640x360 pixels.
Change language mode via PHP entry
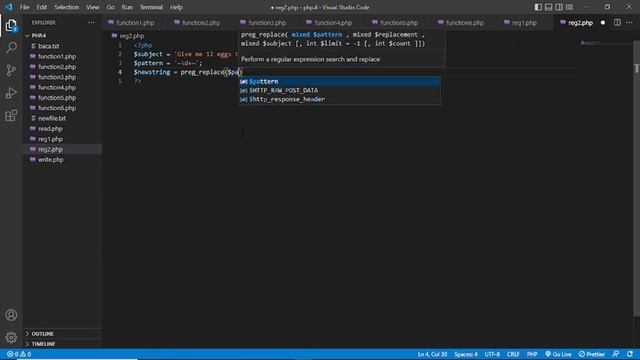pyautogui.click(x=532, y=354)
